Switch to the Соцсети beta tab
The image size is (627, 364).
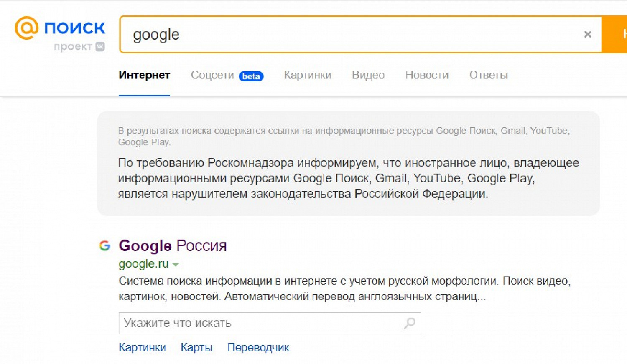pos(227,76)
